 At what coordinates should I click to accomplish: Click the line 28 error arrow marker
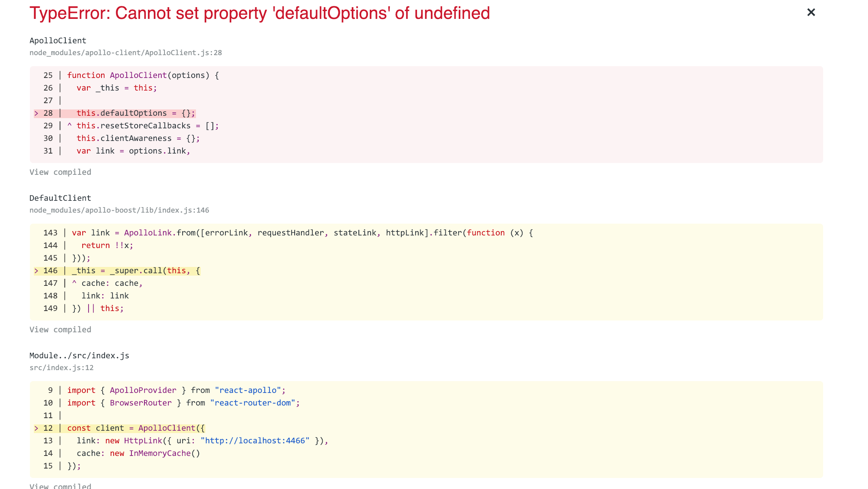coord(36,113)
